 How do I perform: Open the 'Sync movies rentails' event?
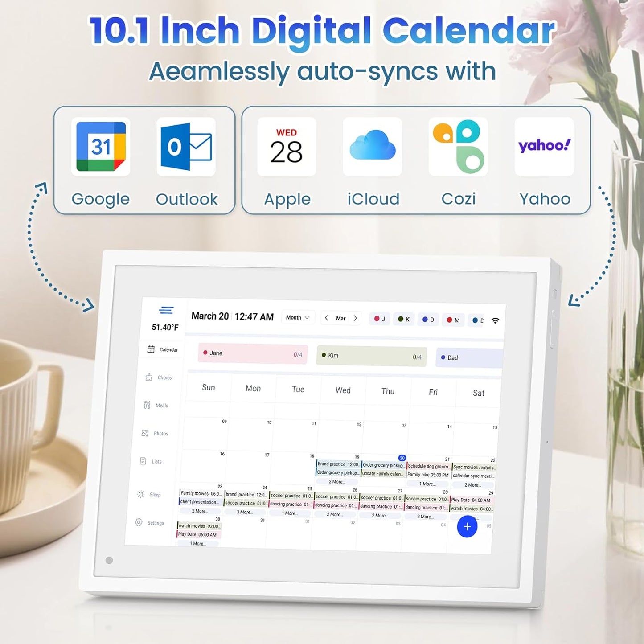474,467
